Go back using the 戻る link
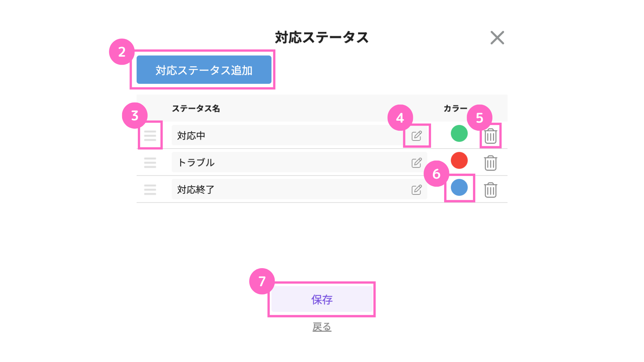 (x=322, y=327)
